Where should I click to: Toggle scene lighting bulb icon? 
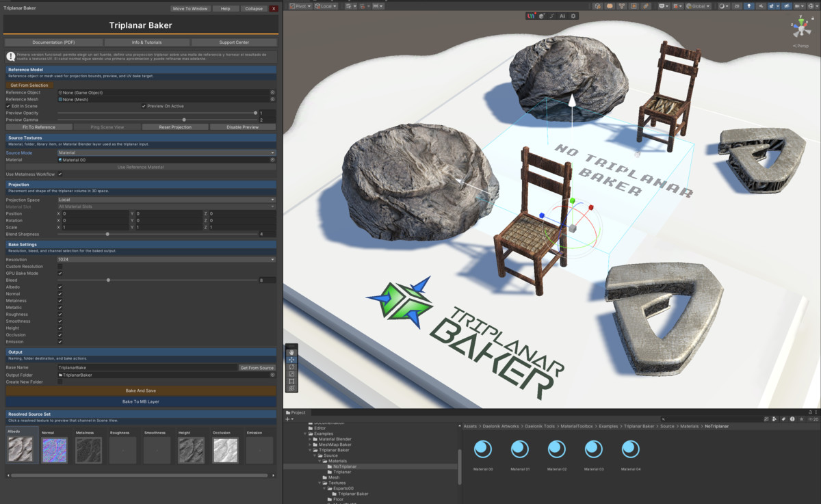point(749,5)
